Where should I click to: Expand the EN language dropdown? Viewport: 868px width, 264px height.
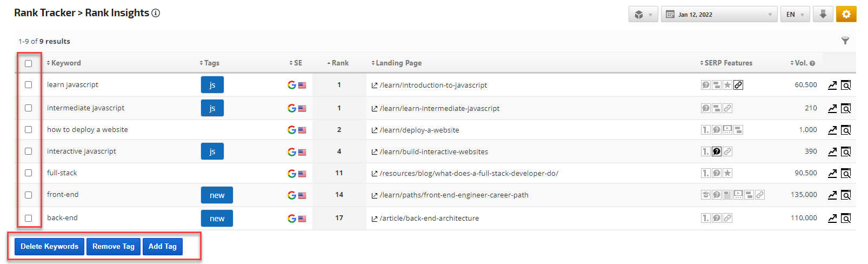click(x=794, y=15)
